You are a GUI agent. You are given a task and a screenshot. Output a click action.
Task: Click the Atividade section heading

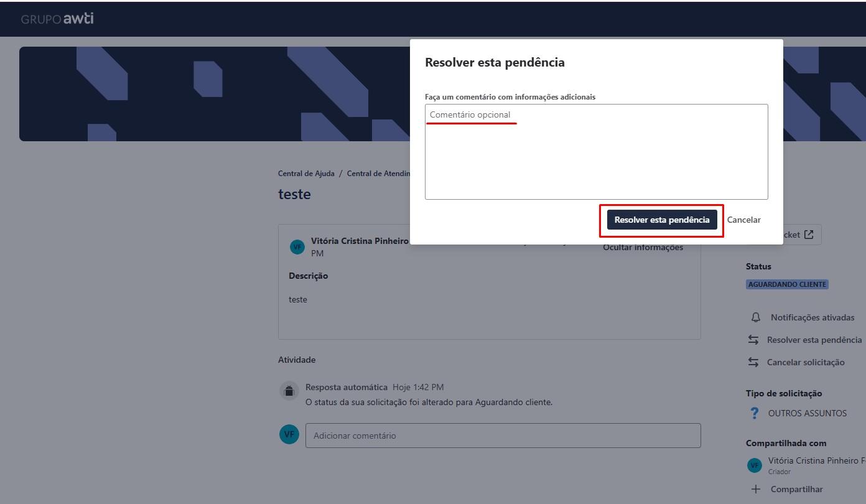(x=297, y=360)
